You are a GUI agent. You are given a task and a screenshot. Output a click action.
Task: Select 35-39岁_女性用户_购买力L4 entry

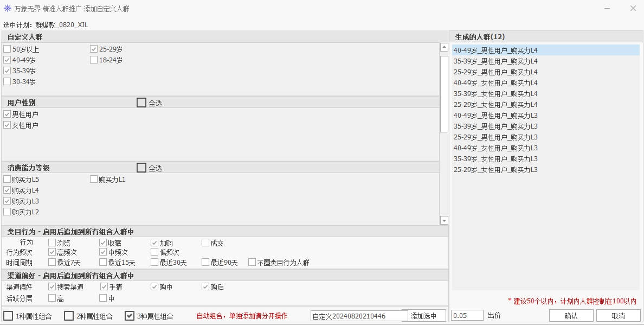tap(546, 94)
